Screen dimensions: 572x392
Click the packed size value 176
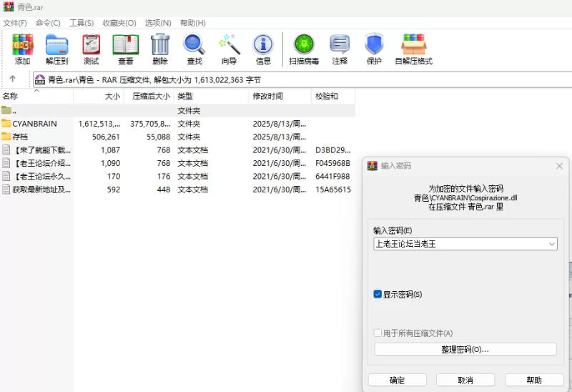(164, 176)
